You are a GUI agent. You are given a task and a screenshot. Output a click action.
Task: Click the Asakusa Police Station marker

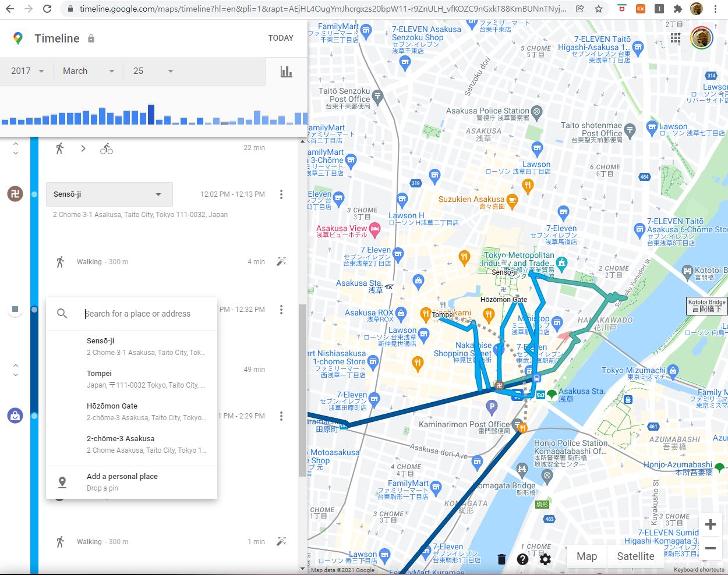(x=537, y=111)
